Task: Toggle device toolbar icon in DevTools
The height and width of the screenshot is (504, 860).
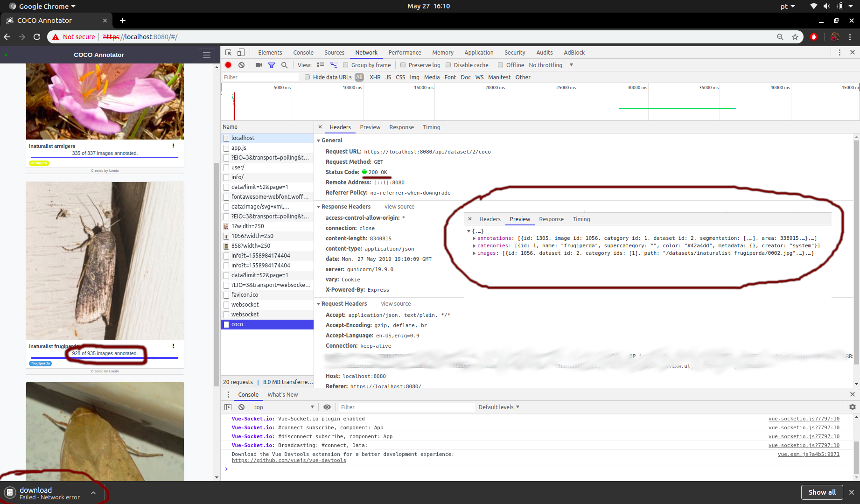Action: tap(240, 52)
